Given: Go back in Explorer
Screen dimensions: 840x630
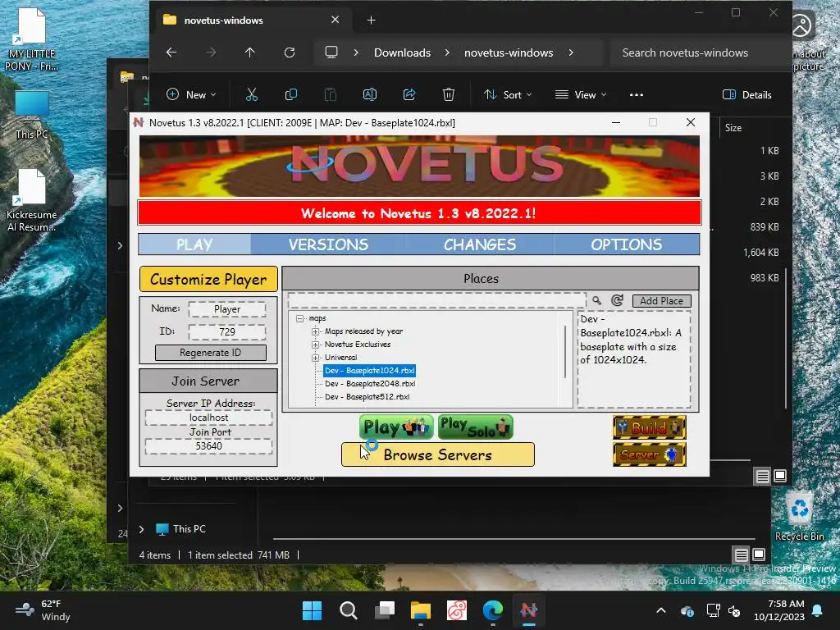Looking at the screenshot, I should (x=171, y=52).
